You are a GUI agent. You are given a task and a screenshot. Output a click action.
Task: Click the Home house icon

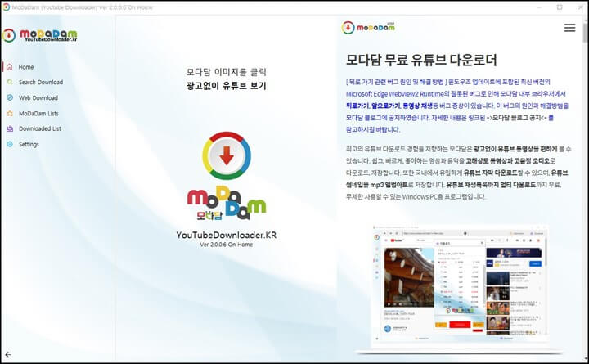[10, 67]
